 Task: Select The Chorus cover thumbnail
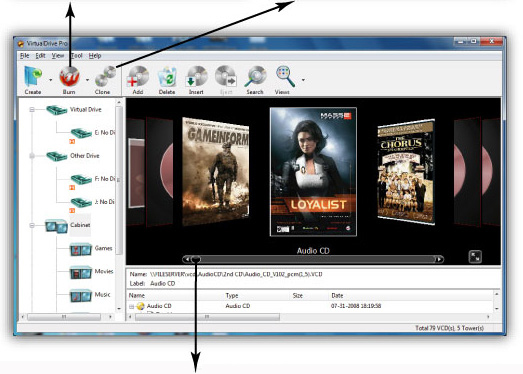pos(406,172)
